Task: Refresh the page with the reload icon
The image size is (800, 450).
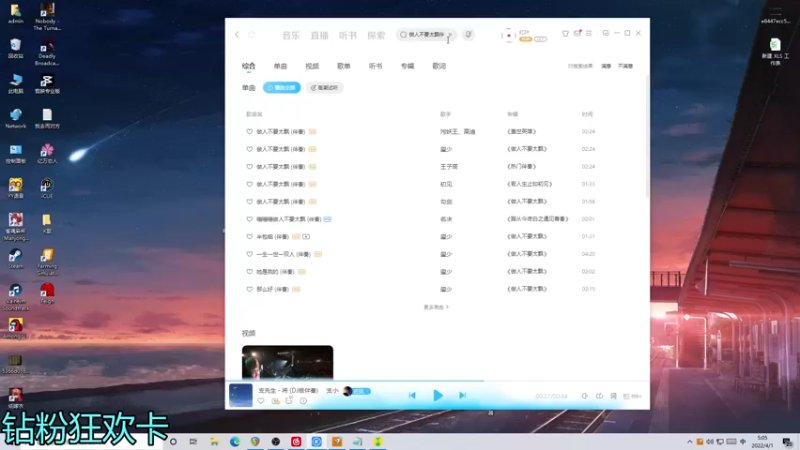Action: click(252, 35)
